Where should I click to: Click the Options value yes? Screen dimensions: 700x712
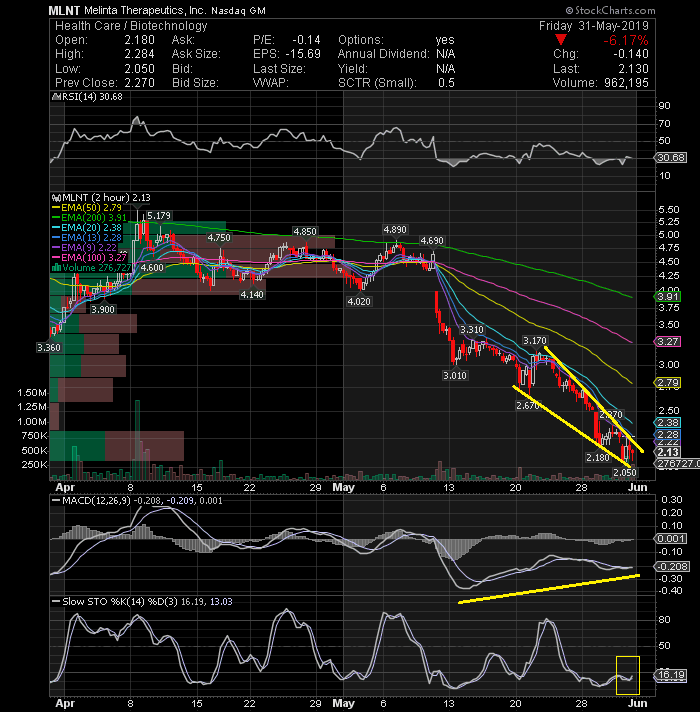(x=445, y=40)
